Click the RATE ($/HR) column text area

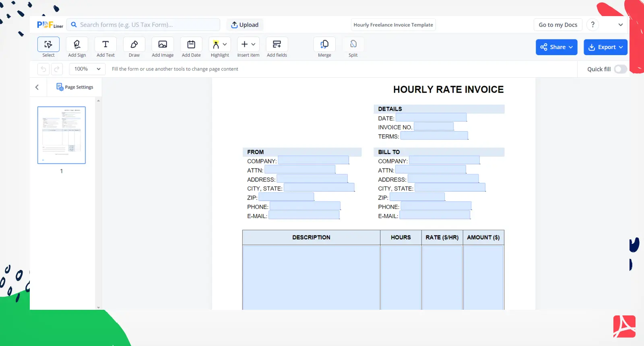(x=442, y=278)
